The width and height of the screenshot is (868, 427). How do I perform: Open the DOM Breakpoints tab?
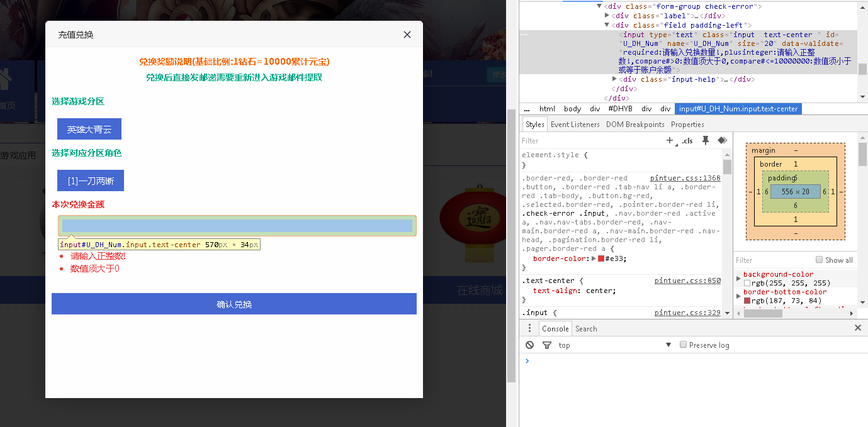click(634, 125)
